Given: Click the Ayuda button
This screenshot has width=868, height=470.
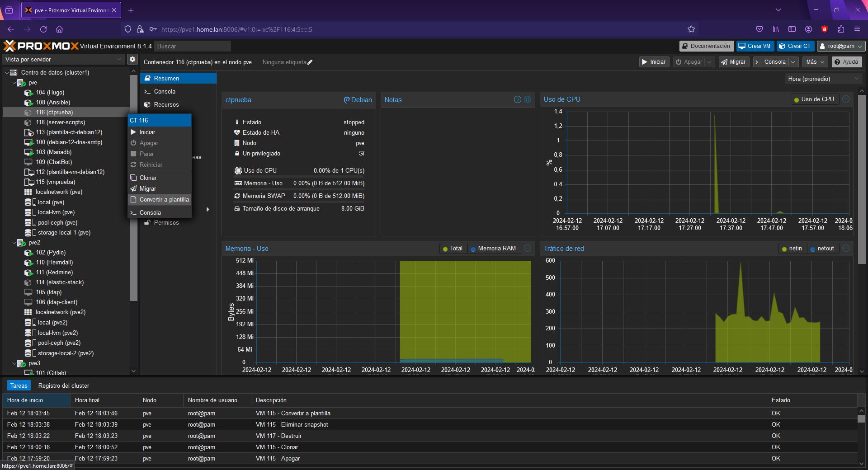Looking at the screenshot, I should tap(847, 62).
